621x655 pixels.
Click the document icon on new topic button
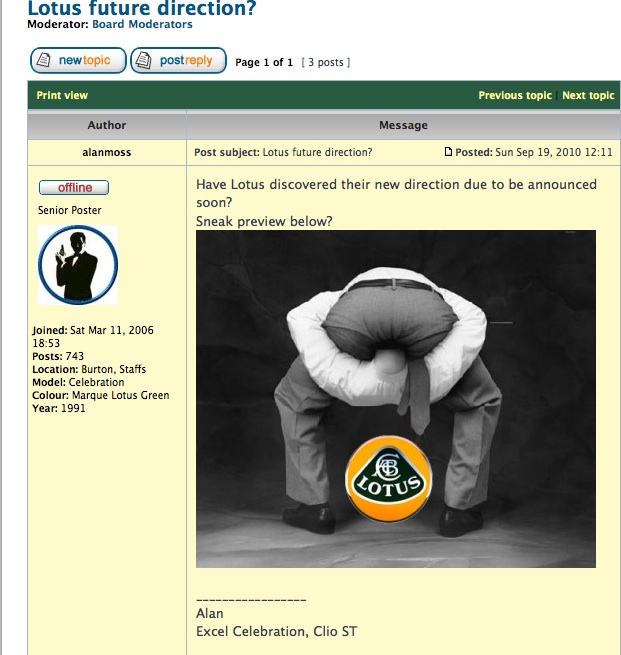click(43, 61)
